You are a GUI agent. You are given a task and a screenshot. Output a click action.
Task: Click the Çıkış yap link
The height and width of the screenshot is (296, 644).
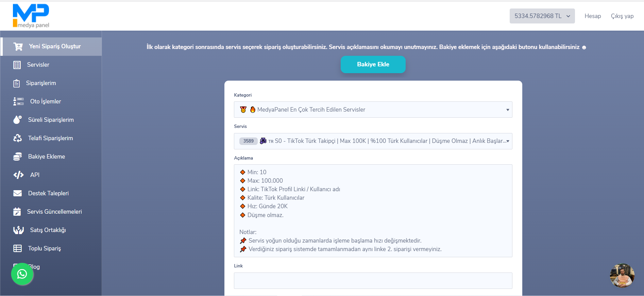[x=622, y=16]
